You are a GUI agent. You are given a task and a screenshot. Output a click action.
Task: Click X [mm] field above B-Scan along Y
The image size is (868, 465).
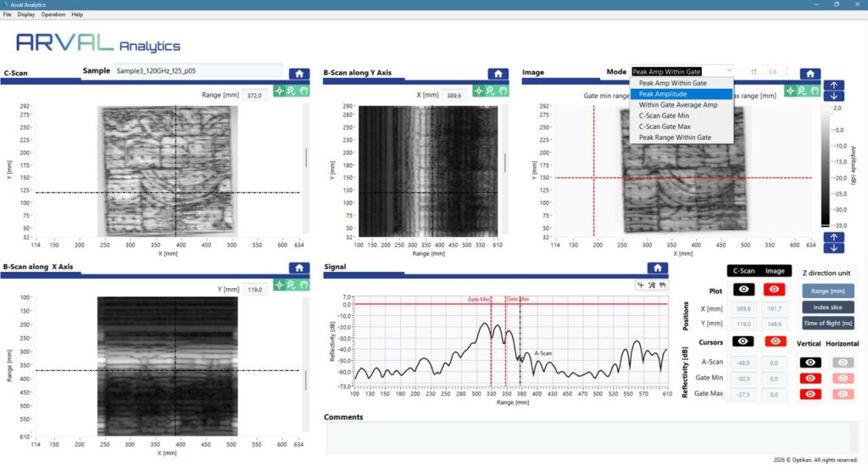click(x=455, y=95)
